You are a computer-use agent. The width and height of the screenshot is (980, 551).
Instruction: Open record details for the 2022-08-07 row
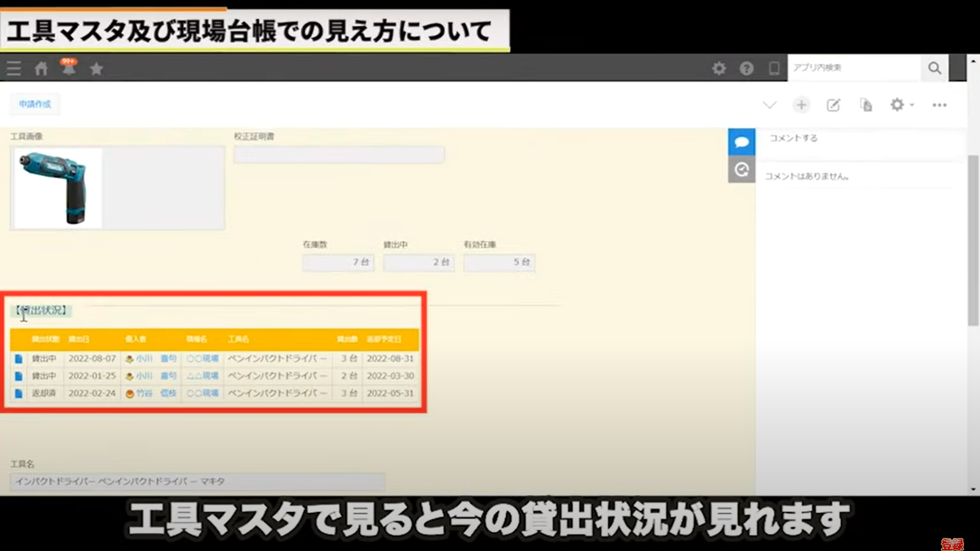click(x=19, y=359)
